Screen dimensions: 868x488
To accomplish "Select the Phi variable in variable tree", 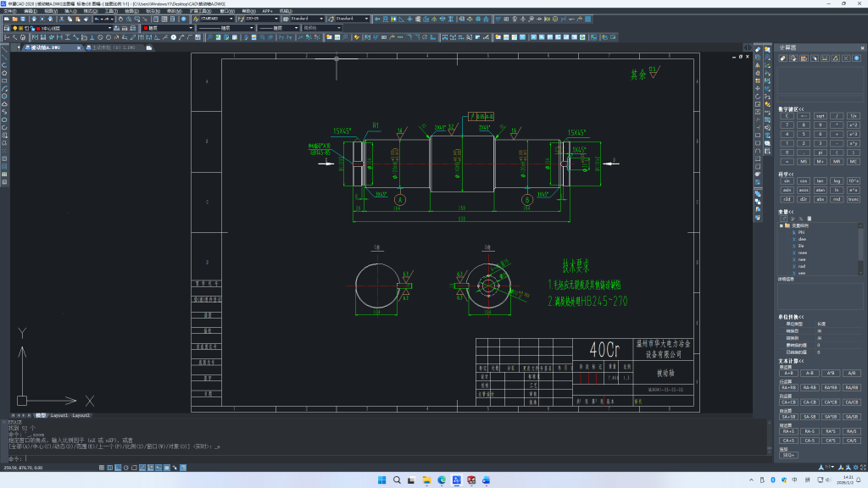I will click(802, 232).
